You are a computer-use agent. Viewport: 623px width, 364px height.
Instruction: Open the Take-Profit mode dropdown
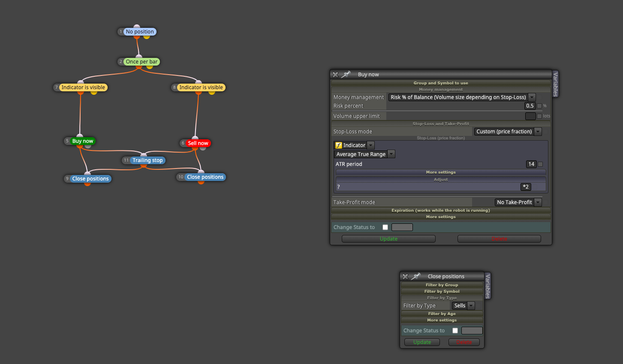point(518,202)
